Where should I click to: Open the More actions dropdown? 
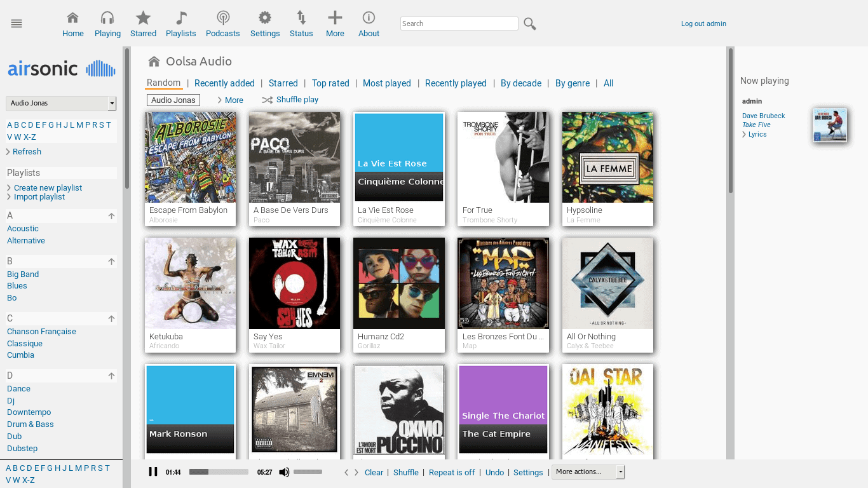[x=588, y=472]
